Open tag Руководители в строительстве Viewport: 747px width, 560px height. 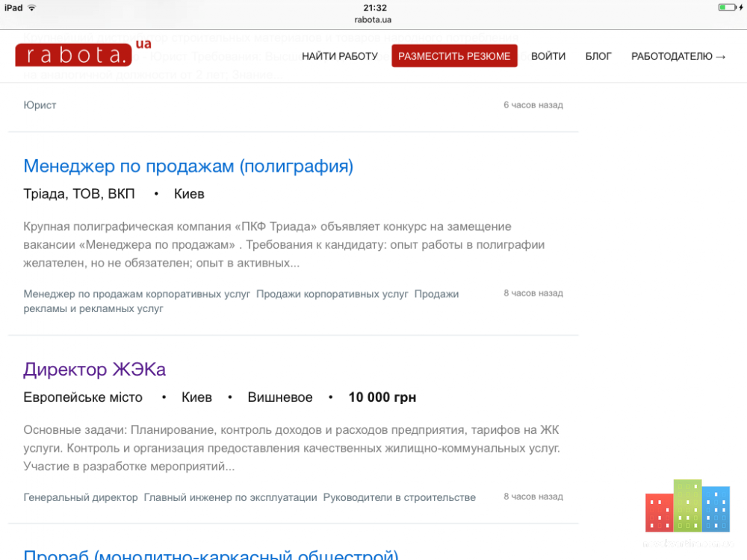point(400,497)
